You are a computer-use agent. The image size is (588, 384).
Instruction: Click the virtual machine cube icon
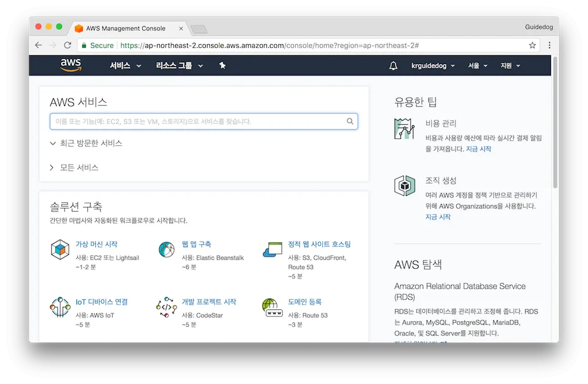click(x=60, y=249)
